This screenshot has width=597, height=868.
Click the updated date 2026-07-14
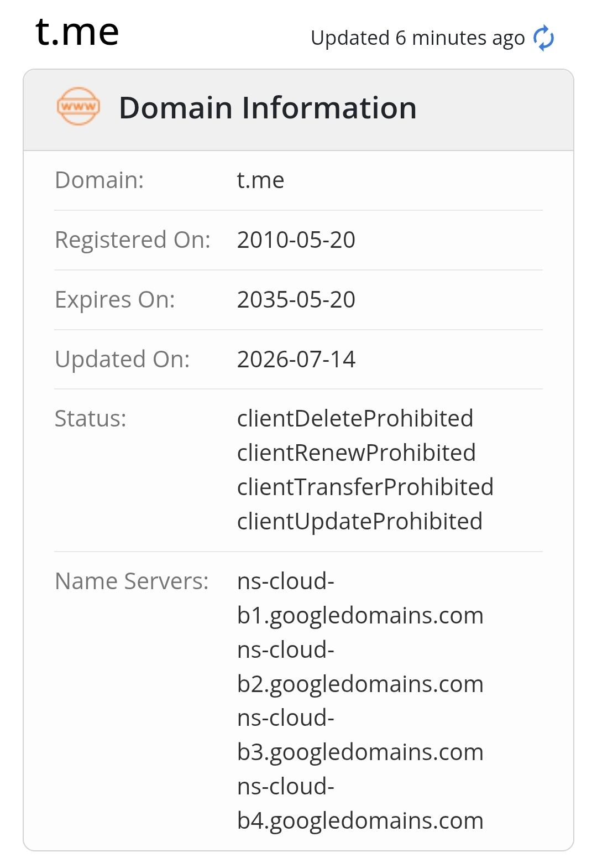click(296, 360)
